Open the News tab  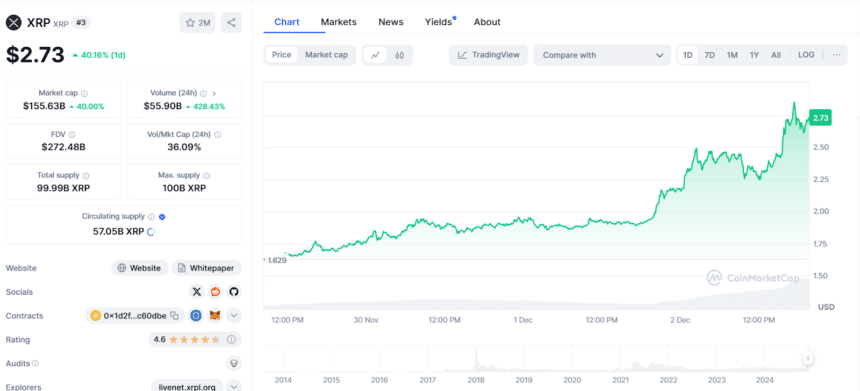[391, 22]
